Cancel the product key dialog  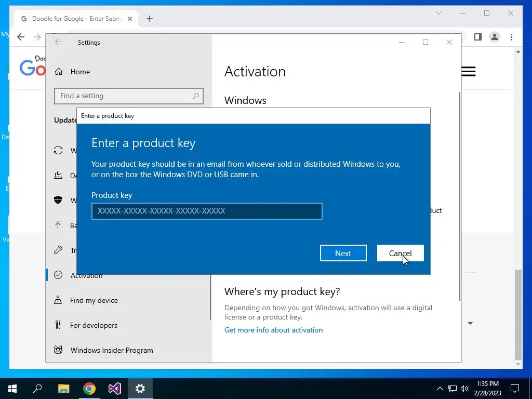[401, 253]
